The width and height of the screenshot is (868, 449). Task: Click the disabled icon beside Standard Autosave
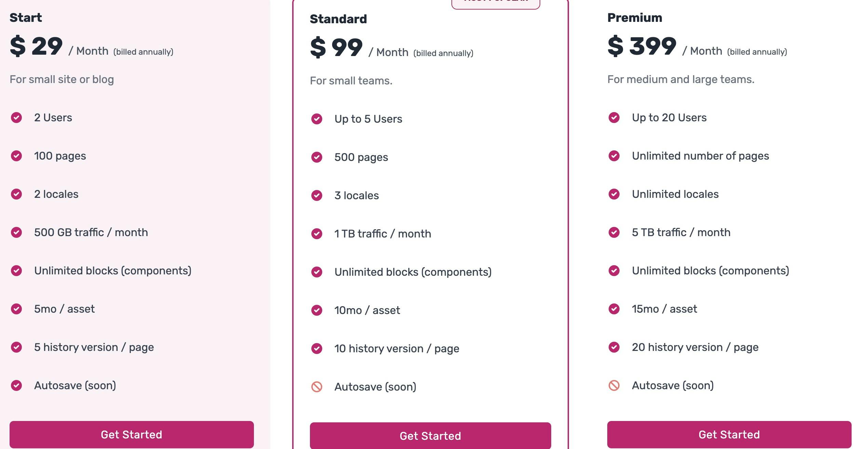click(317, 387)
